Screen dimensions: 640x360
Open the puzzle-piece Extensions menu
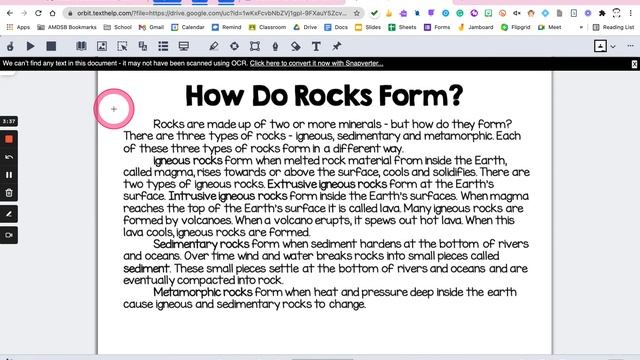point(602,13)
